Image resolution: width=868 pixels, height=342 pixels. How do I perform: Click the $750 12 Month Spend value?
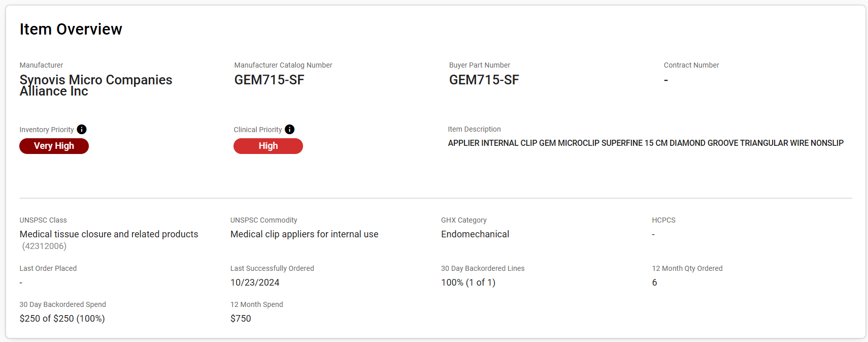pos(241,319)
